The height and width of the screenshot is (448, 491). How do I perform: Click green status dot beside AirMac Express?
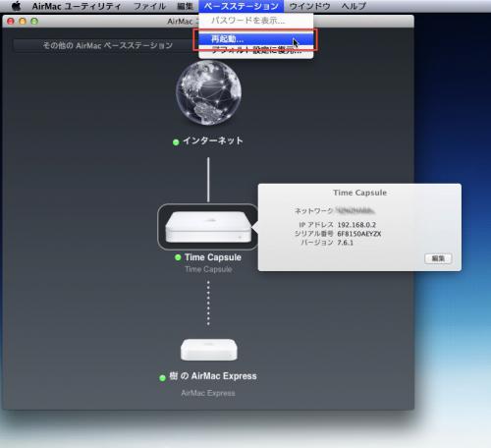(162, 378)
